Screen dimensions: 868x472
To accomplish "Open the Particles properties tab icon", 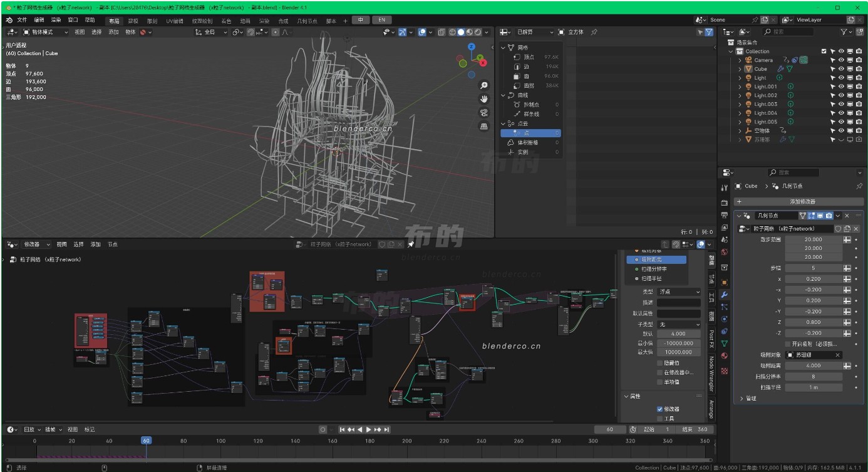I will click(725, 307).
